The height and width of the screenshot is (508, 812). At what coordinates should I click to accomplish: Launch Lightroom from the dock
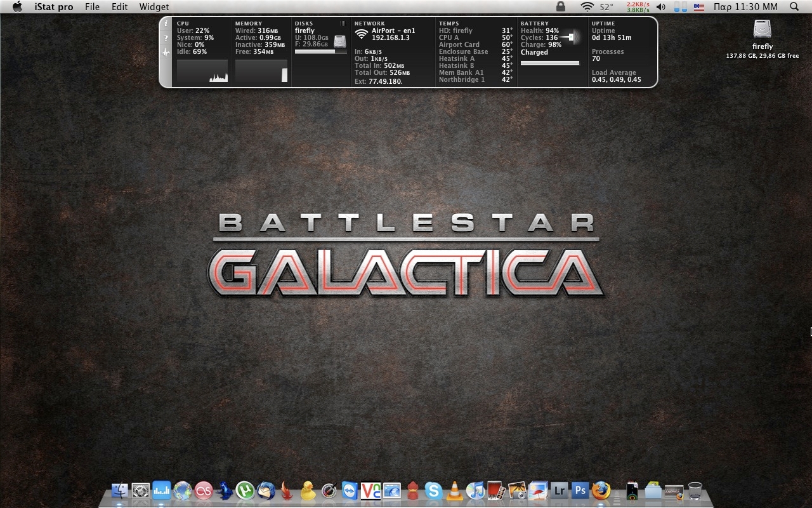pyautogui.click(x=559, y=490)
